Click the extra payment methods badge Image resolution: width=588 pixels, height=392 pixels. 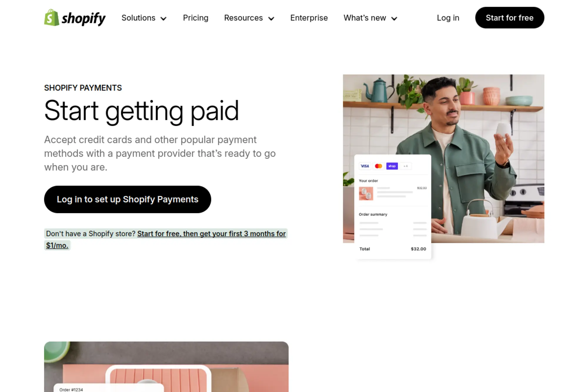click(x=406, y=166)
